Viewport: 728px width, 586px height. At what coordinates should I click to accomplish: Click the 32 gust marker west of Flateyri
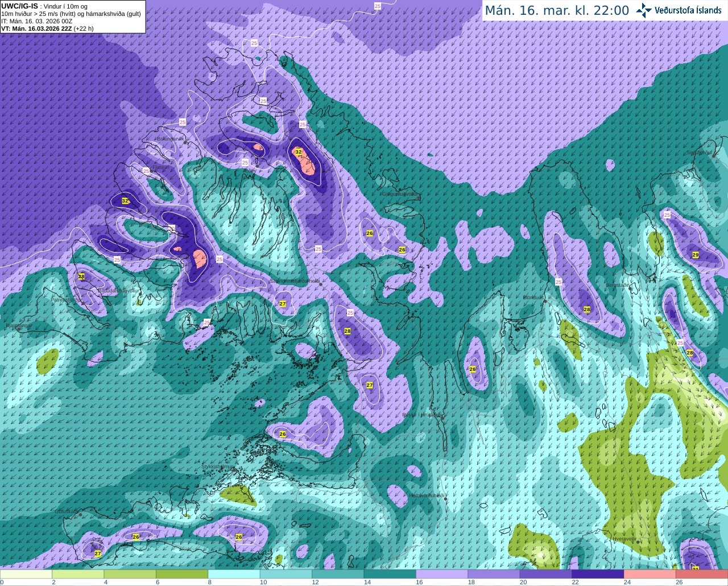125,201
